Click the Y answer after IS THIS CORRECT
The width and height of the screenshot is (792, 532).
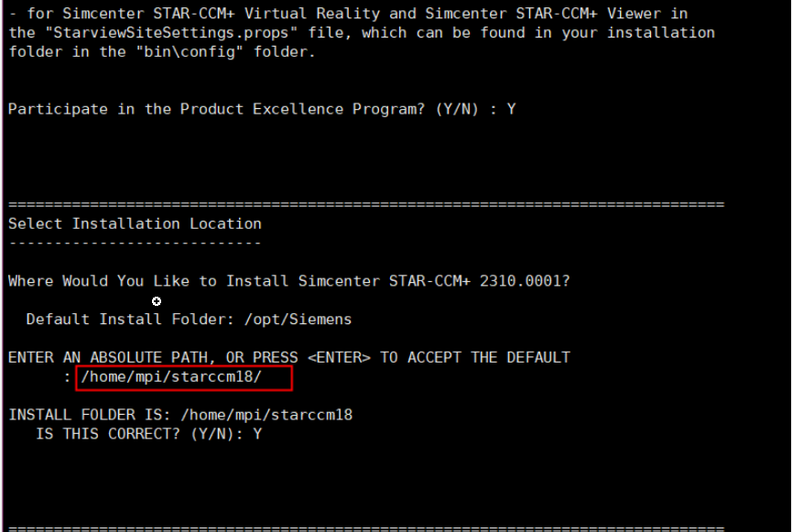[258, 434]
